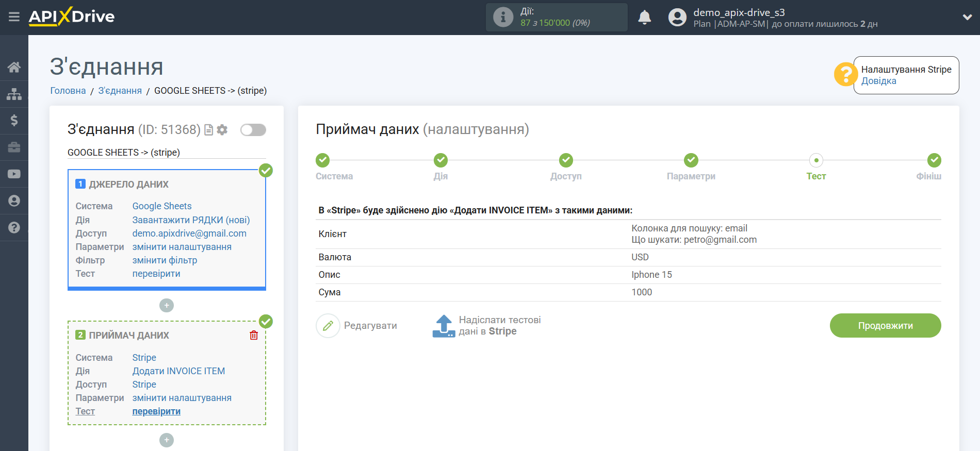Toggle the connection on/off switch
Screen dimensions: 980x451
point(253,130)
